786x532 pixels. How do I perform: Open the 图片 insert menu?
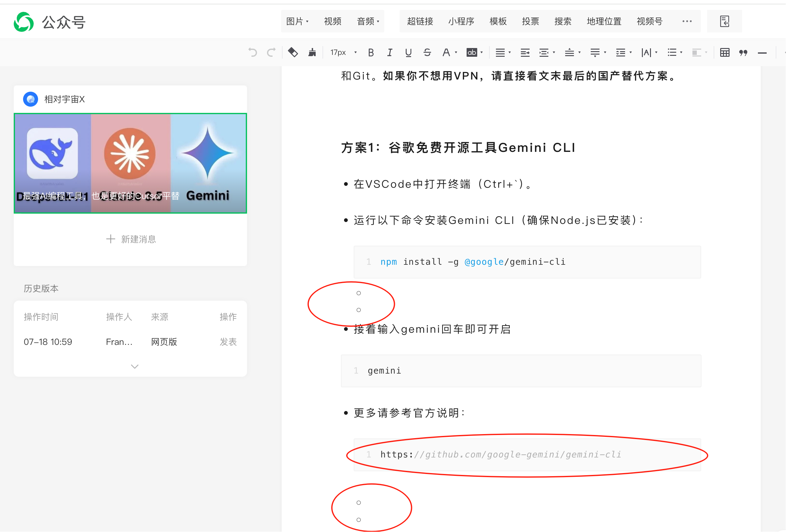[x=297, y=21]
